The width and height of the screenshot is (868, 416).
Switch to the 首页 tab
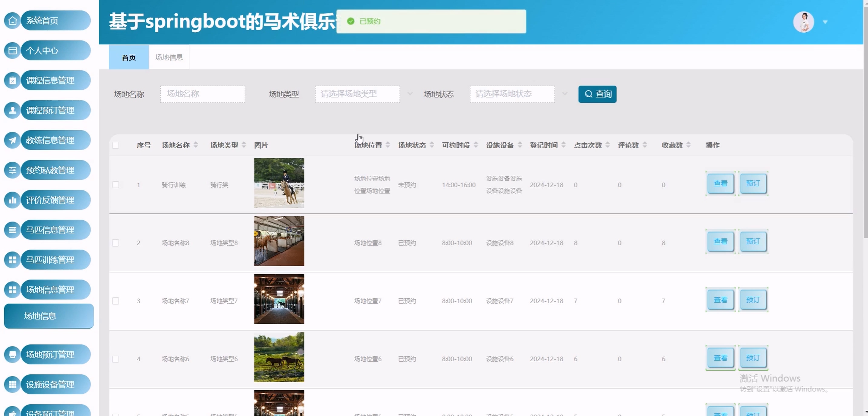(129, 57)
